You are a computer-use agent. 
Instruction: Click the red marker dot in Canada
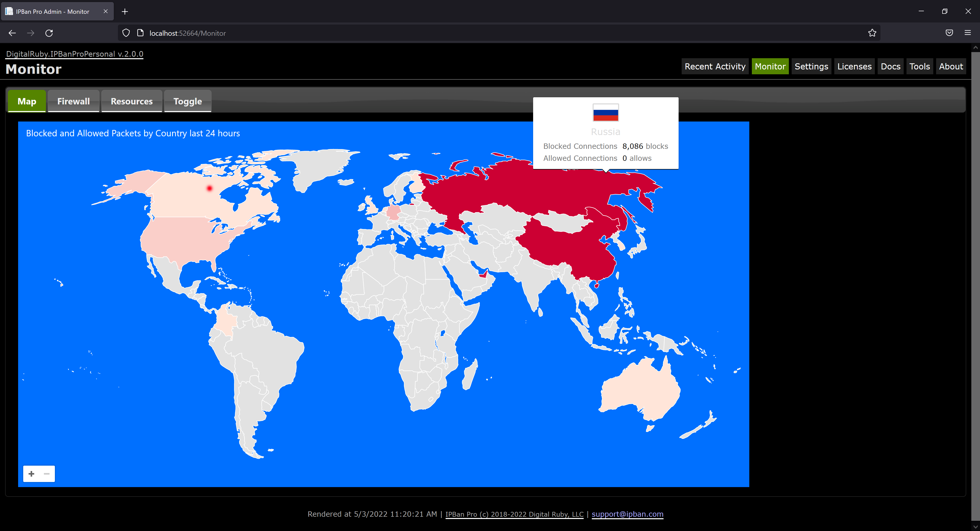209,188
